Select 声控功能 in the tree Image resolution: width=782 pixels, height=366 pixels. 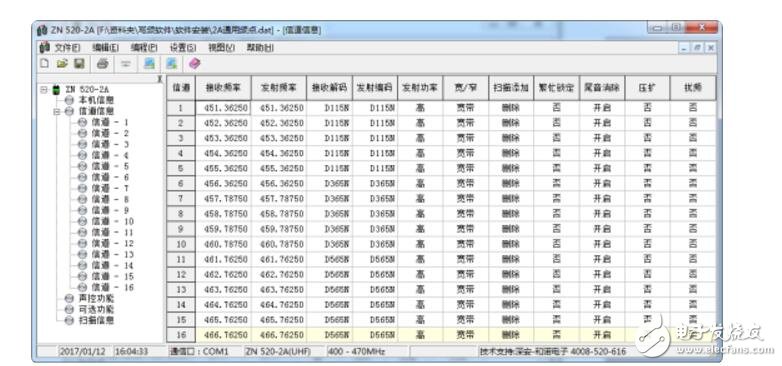click(96, 298)
